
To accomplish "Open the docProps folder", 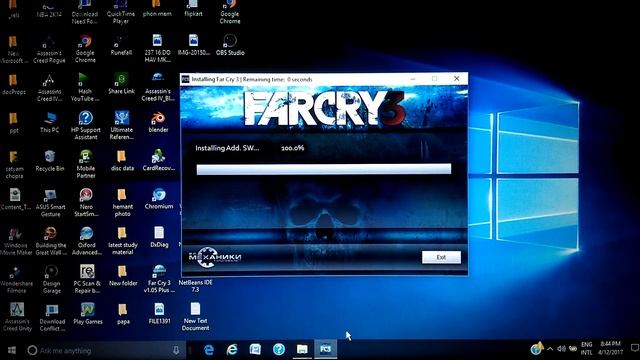I will click(13, 84).
